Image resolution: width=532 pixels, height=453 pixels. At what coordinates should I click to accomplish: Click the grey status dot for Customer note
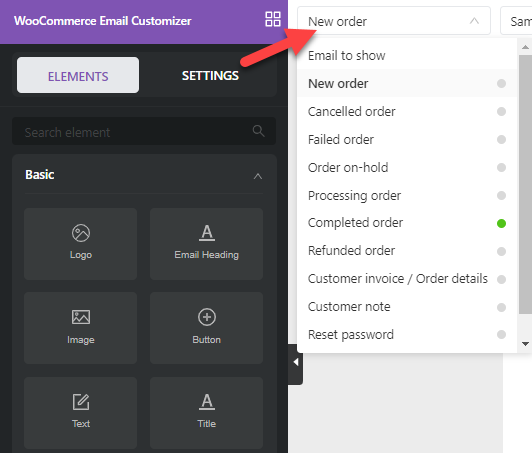pos(501,307)
